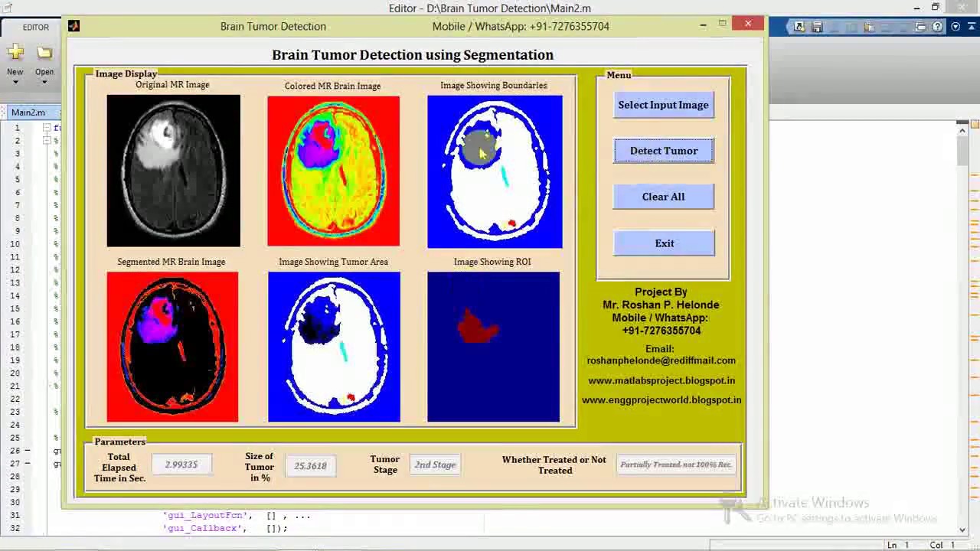The image size is (980, 551).
Task: Click the Save icon in Editor quick access toolbar
Action: pyautogui.click(x=817, y=27)
